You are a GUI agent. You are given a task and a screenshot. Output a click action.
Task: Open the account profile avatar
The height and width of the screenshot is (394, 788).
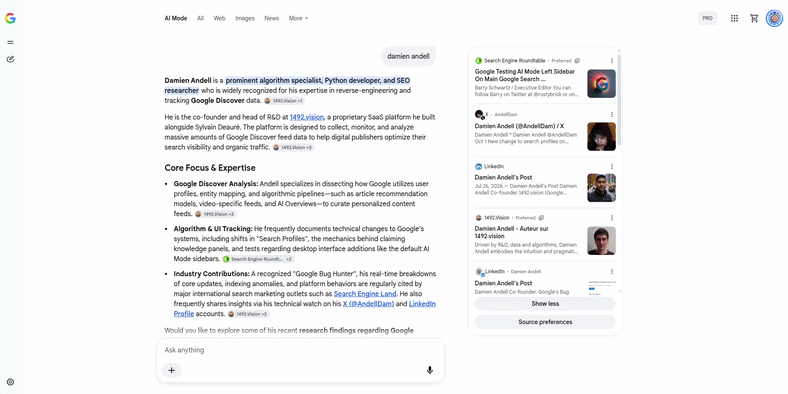click(x=774, y=19)
